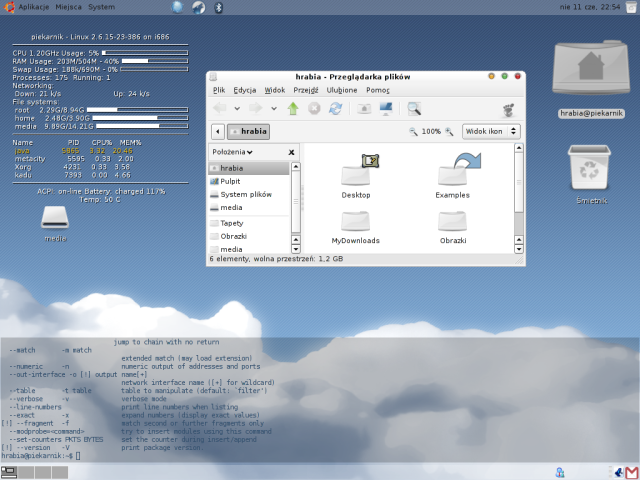Screen dimensions: 640x480
Task: Click the Stop loading icon
Action: click(314, 109)
